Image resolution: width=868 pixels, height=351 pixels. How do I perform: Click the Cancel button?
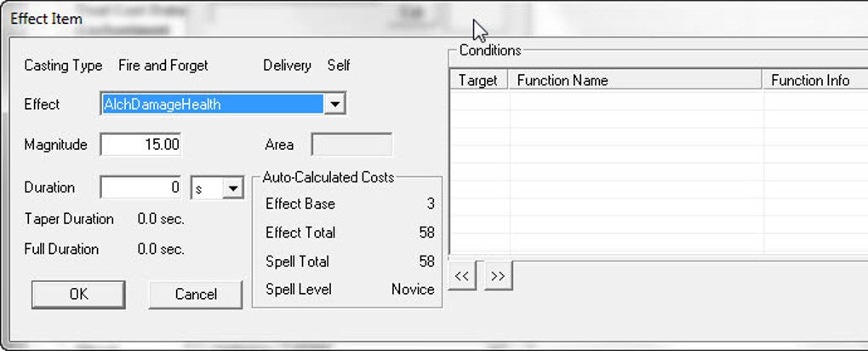196,294
